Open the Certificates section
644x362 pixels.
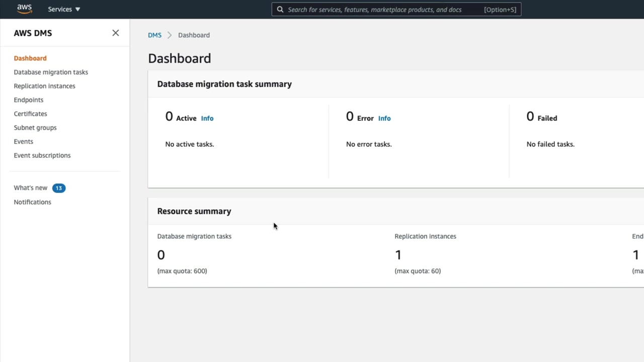[30, 114]
